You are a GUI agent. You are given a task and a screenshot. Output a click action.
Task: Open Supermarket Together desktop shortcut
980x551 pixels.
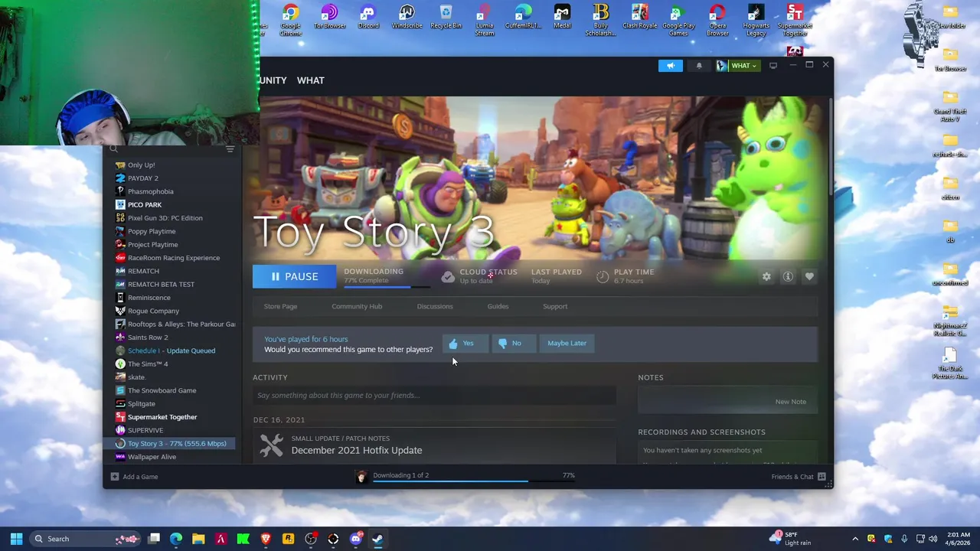coord(795,20)
